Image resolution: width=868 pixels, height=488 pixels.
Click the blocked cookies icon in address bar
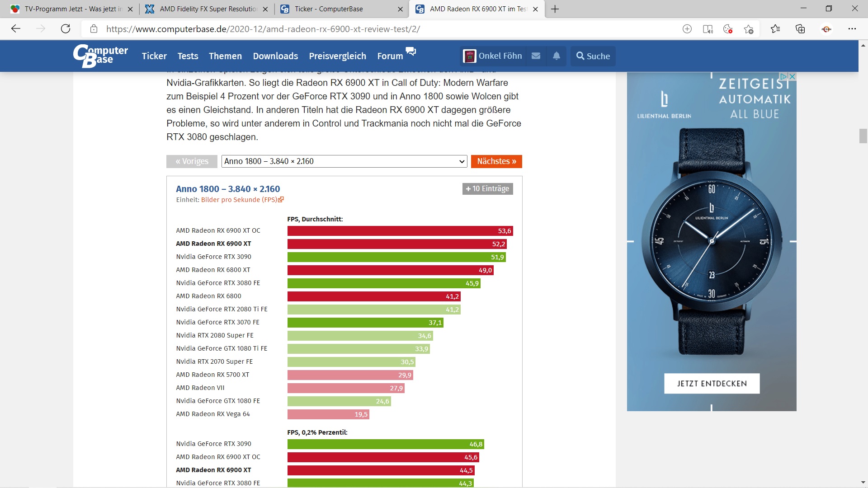point(728,29)
